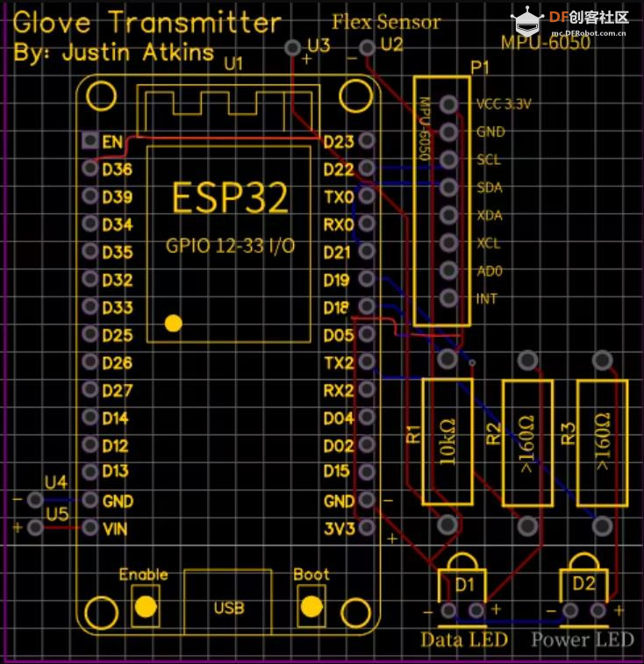Select the D27 pad
The image size is (644, 664).
coord(89,389)
